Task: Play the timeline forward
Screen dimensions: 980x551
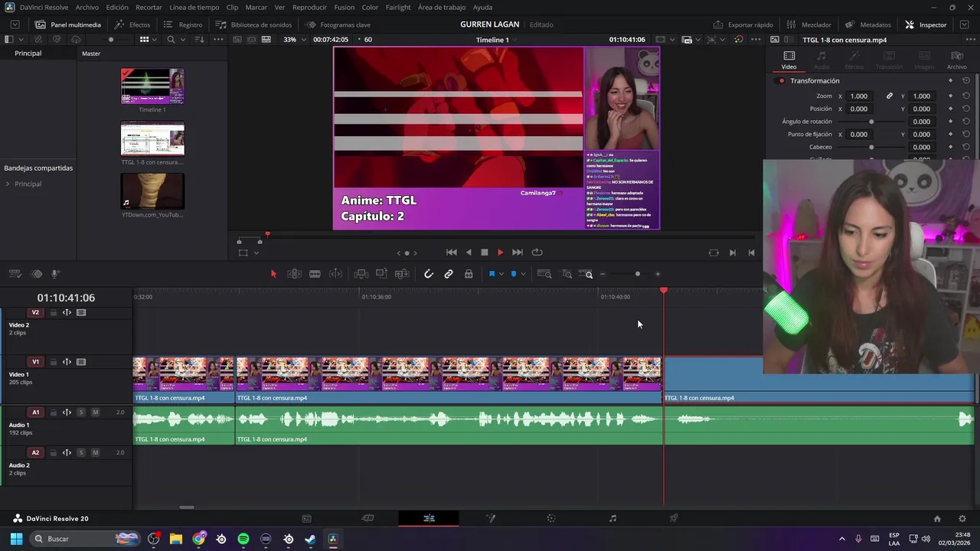Action: tap(501, 253)
